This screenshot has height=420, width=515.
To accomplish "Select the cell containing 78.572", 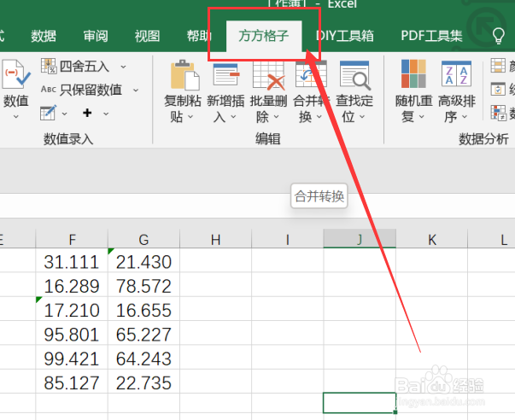I will point(143,286).
